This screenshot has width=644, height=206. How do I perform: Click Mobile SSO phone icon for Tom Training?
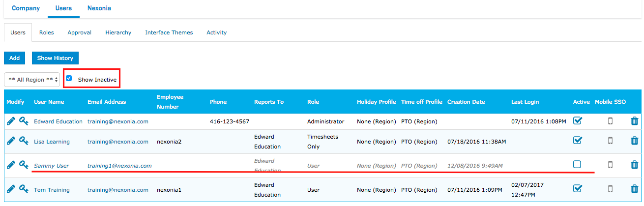click(611, 189)
